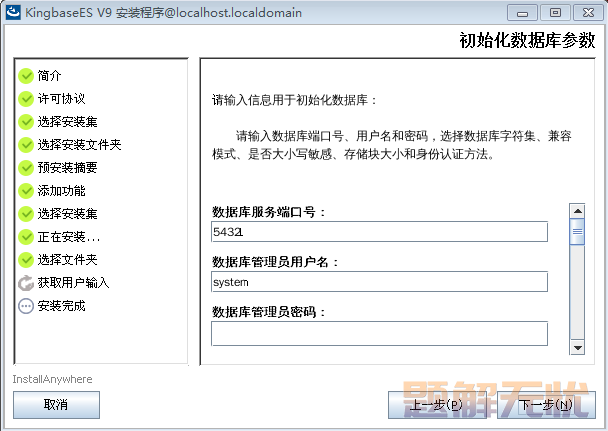The image size is (608, 431).
Task: Click the 添加功能 step label
Action: [61, 191]
